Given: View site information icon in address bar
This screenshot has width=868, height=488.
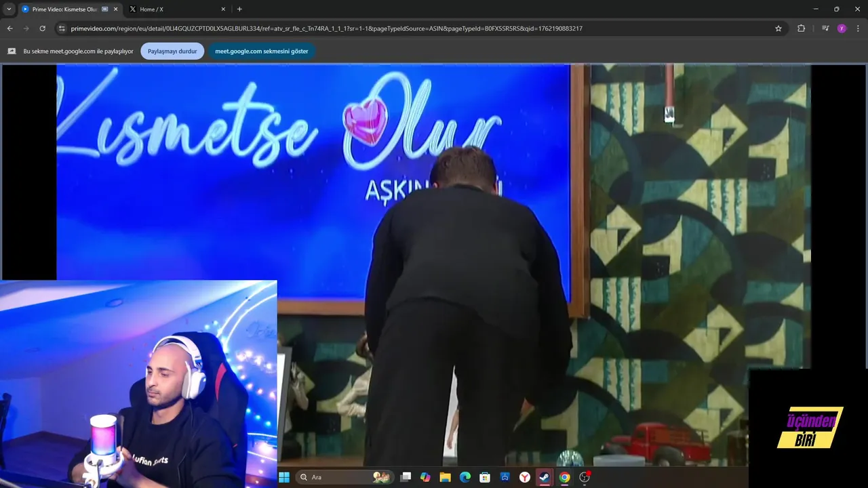Looking at the screenshot, I should 62,28.
